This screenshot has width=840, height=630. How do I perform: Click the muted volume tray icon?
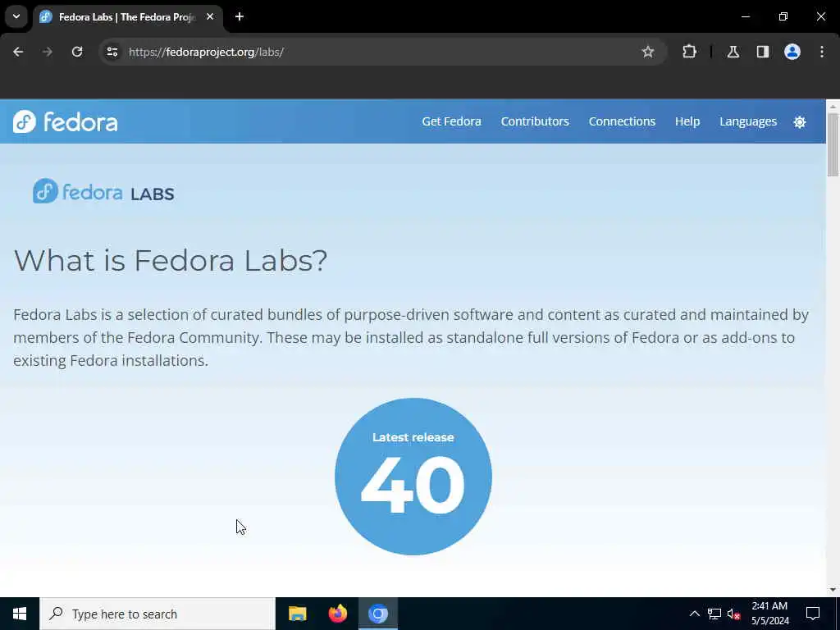pyautogui.click(x=733, y=614)
